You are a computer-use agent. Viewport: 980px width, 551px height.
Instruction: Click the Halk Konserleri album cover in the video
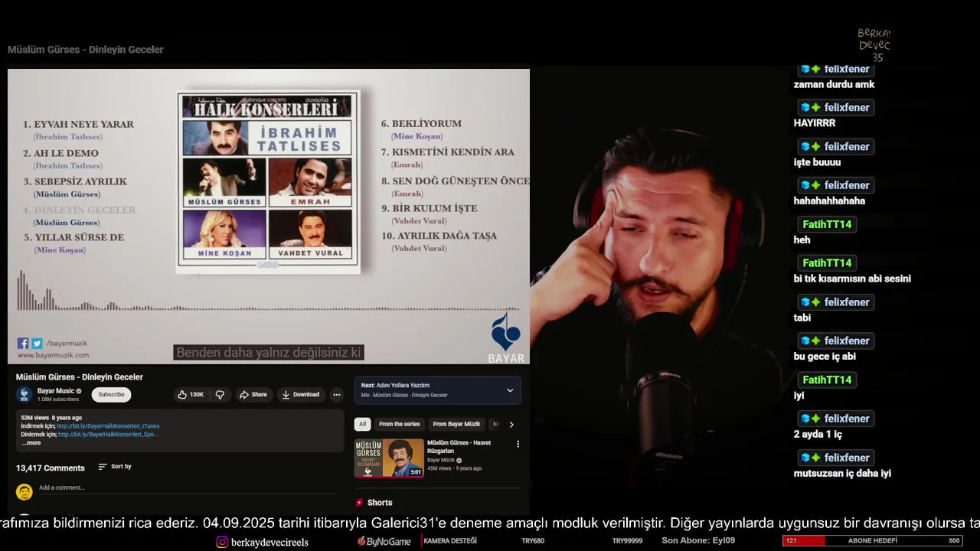pos(267,183)
